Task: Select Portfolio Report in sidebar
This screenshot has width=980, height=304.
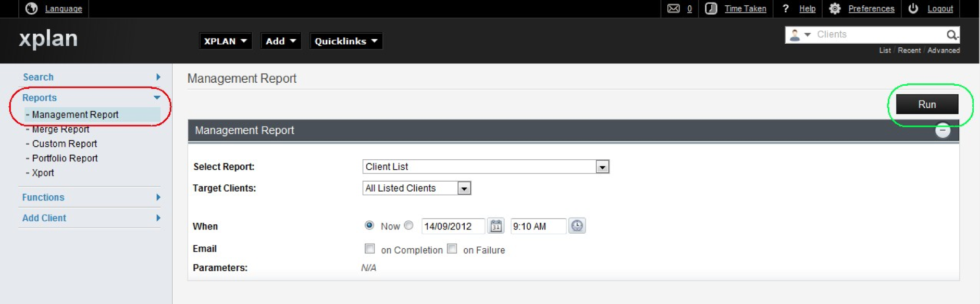Action: click(x=65, y=158)
